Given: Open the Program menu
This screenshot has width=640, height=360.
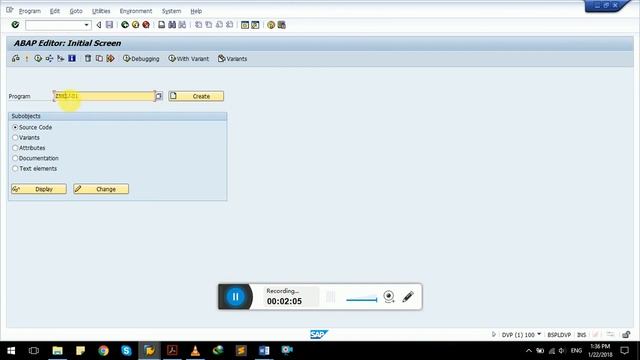Looking at the screenshot, I should (x=30, y=11).
